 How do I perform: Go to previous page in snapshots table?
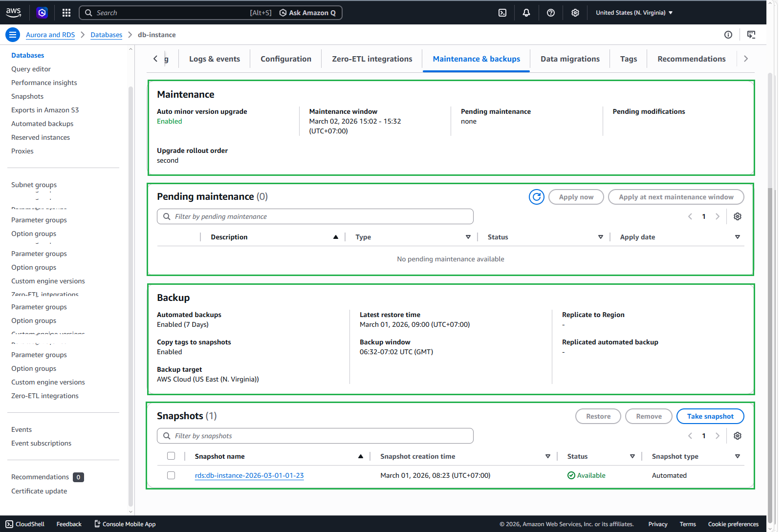[690, 436]
